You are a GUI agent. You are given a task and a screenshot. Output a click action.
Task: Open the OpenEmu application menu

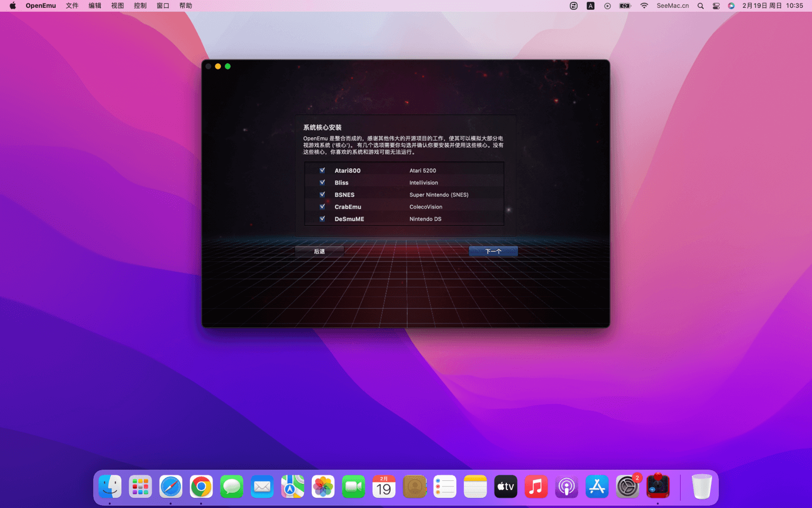tap(41, 6)
